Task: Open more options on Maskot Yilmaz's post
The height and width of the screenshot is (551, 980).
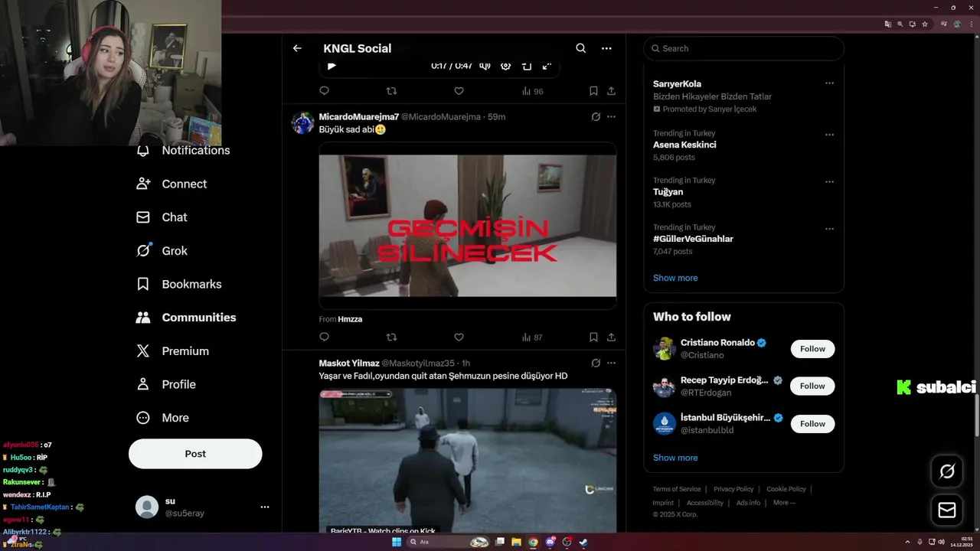Action: point(611,363)
